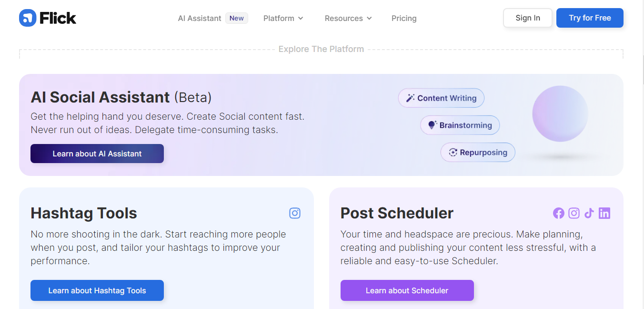Click Learn about AI Assistant button
This screenshot has width=644, height=309.
(x=97, y=154)
